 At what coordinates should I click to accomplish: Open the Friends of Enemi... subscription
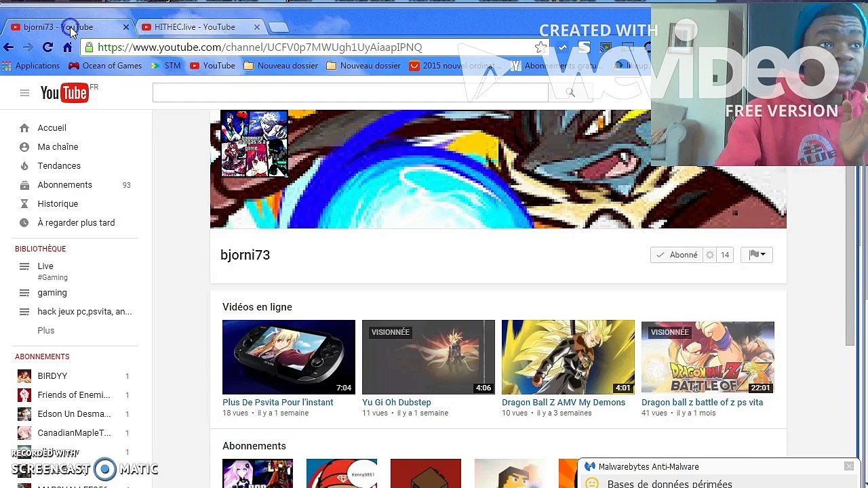pos(73,394)
